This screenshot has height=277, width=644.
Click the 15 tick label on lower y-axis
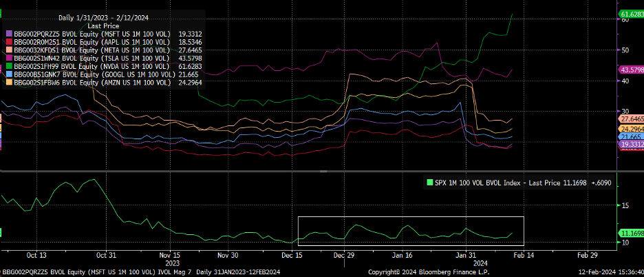[x=625, y=205]
